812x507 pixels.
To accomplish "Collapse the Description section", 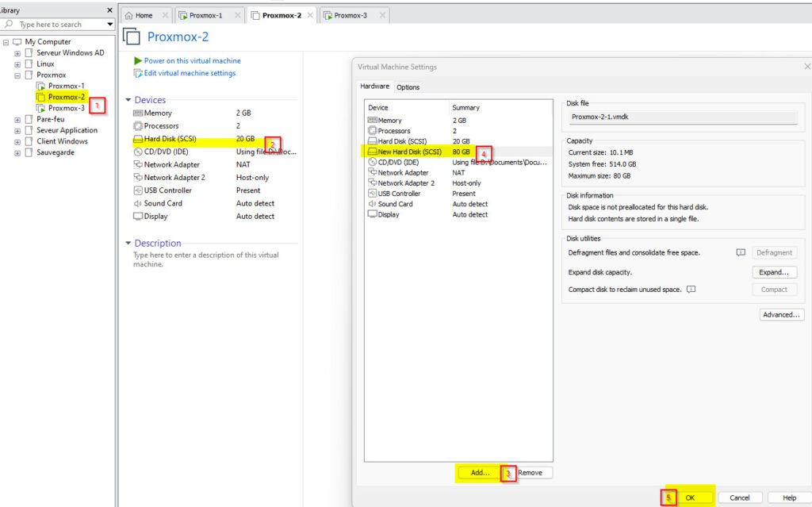I will tap(128, 243).
